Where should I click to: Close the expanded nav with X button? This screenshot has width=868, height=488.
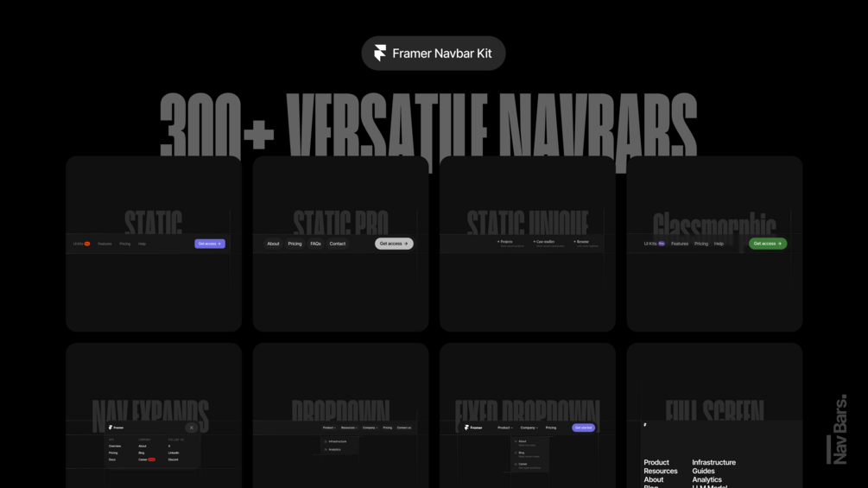(x=192, y=428)
